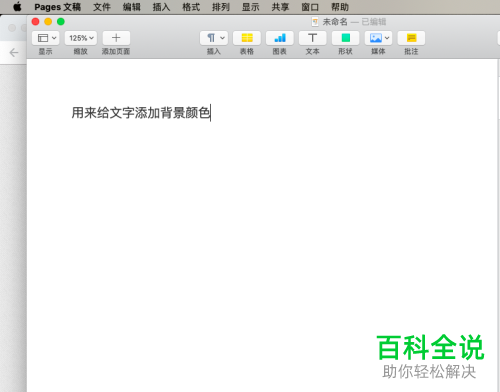Click in the text line 用来给文字添加背景颜色
500x392 pixels.
point(141,113)
